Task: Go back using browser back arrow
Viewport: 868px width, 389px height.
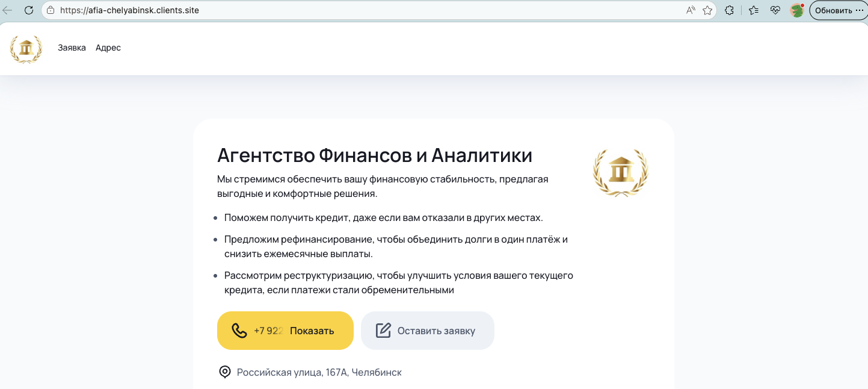Action: (8, 10)
